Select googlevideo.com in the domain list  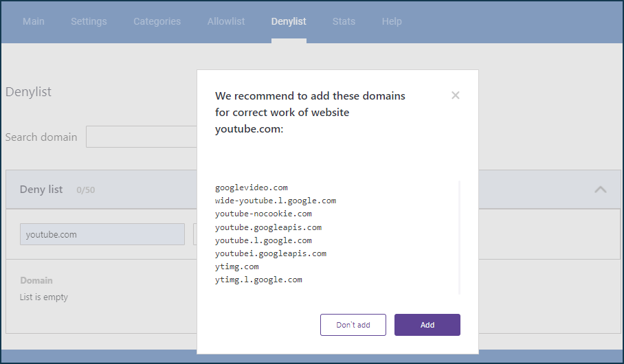251,187
